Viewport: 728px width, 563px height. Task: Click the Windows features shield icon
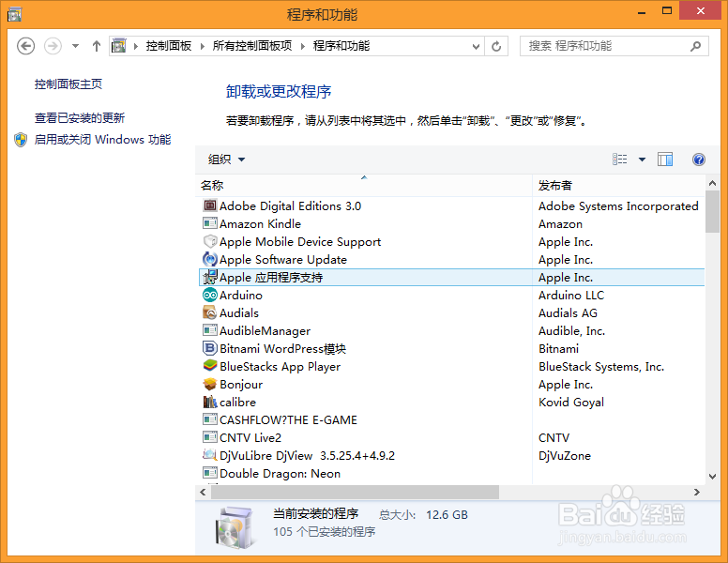21,140
